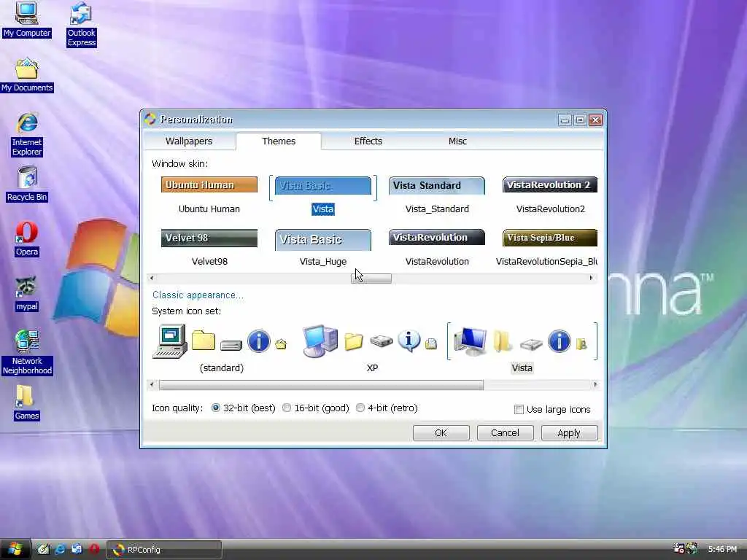Click icon set scrollbar left arrow
747x560 pixels.
coord(152,384)
